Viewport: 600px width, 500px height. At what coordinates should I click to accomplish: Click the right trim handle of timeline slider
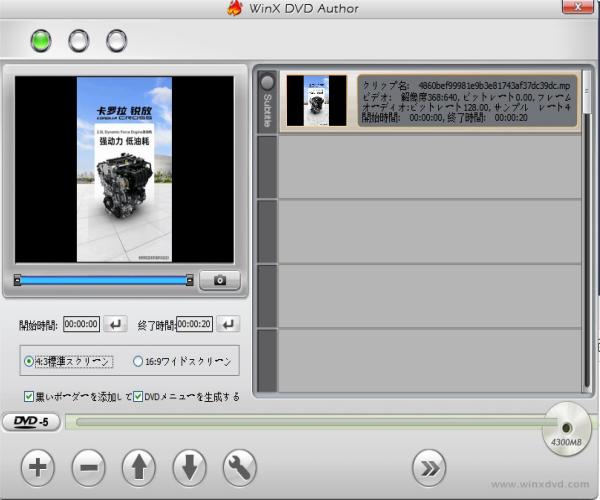click(189, 280)
